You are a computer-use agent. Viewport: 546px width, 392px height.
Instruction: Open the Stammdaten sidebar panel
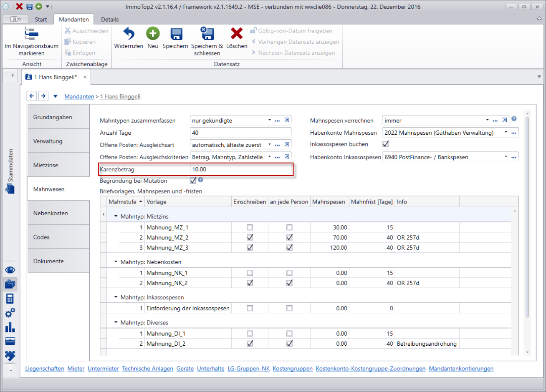(10, 172)
